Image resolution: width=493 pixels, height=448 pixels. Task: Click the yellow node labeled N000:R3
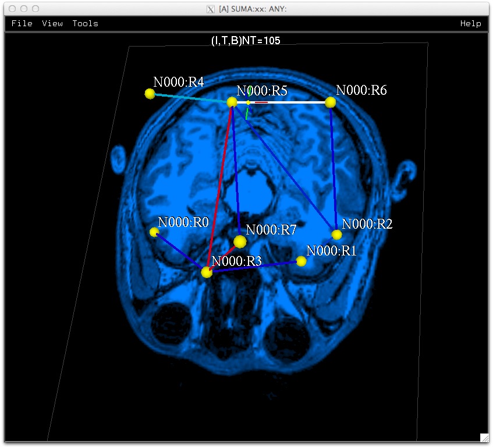pyautogui.click(x=207, y=272)
